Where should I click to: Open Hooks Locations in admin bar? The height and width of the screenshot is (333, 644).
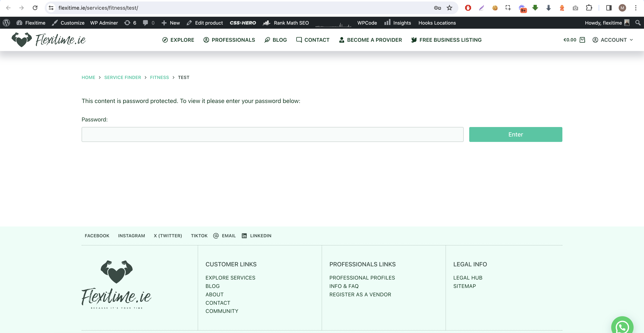(437, 23)
